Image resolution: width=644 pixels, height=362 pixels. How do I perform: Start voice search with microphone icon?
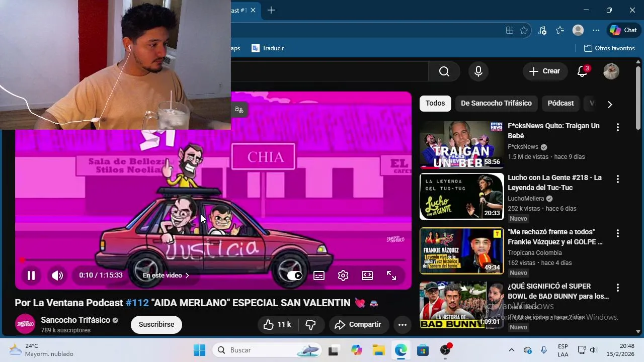click(478, 71)
